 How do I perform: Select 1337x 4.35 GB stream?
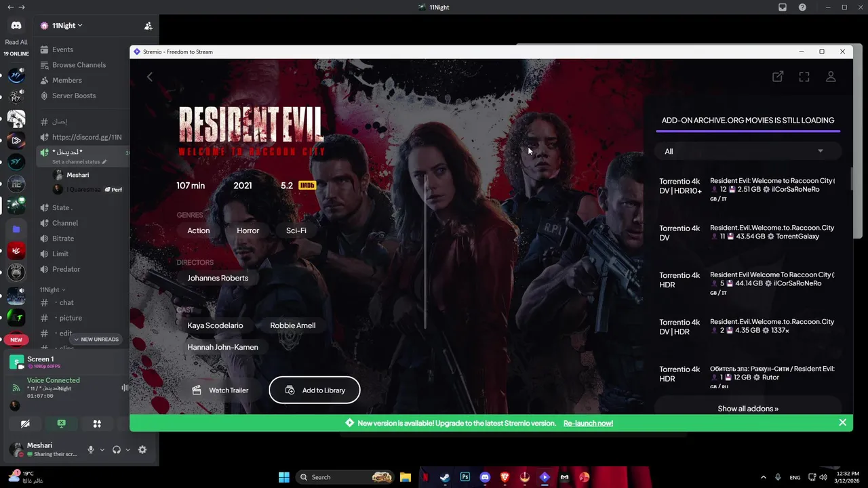[747, 327]
